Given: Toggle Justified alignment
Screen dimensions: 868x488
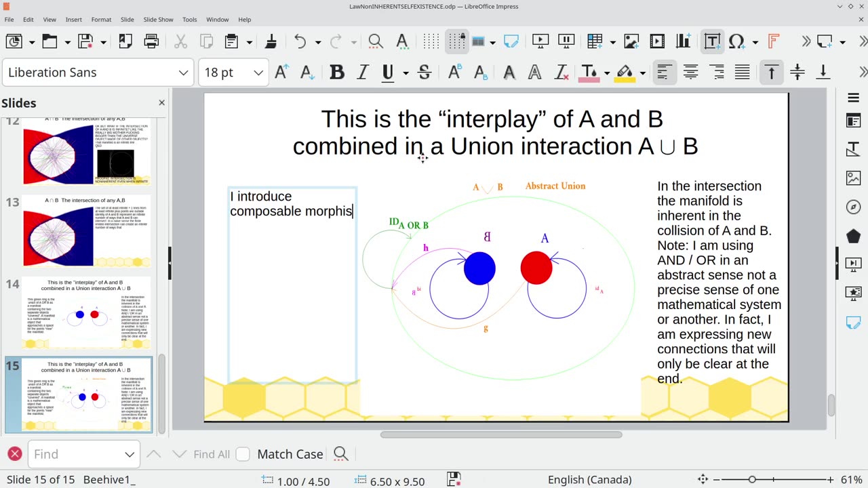Looking at the screenshot, I should tap(743, 72).
